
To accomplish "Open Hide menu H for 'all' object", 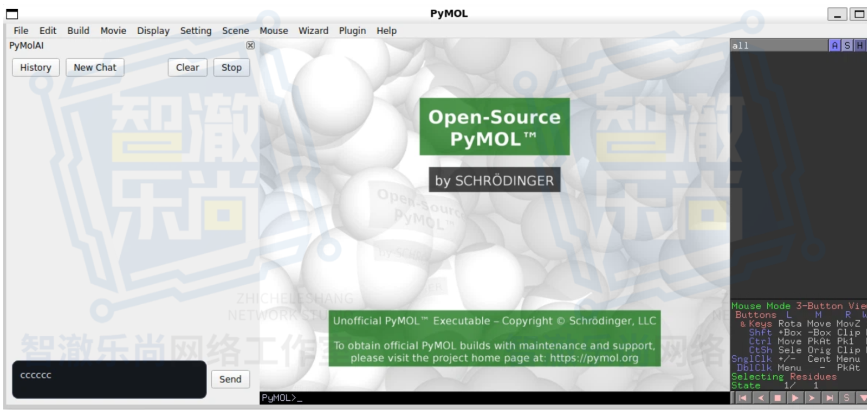I will click(x=859, y=46).
